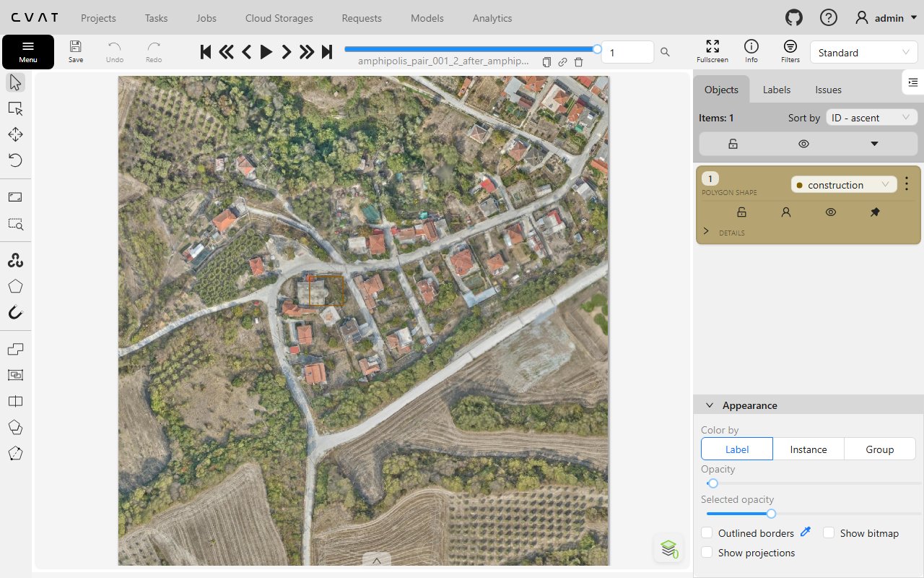Select the cursor tool
This screenshot has width=924, height=578.
(x=15, y=82)
